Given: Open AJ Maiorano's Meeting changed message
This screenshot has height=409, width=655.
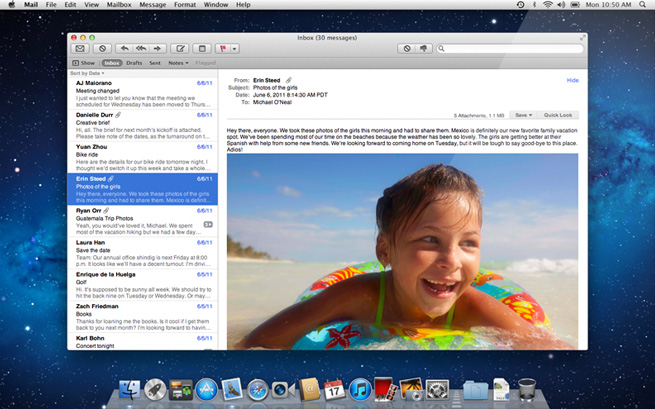Looking at the screenshot, I should [142, 94].
